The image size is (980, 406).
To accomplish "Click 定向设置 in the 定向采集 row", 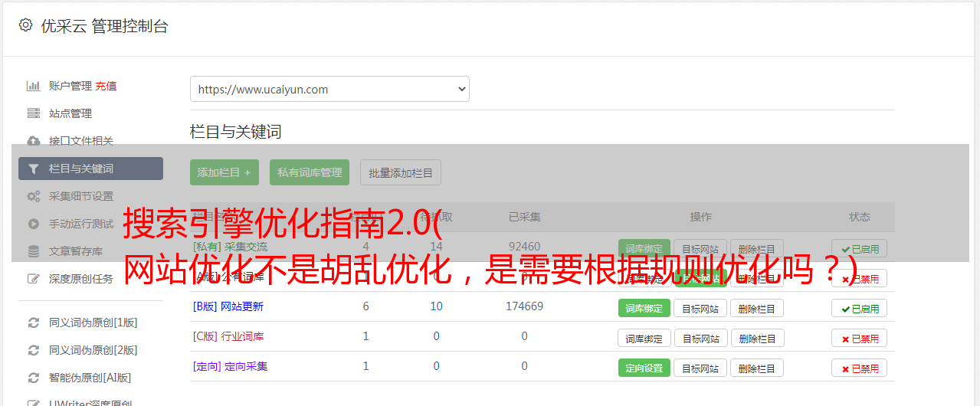I will pyautogui.click(x=644, y=368).
